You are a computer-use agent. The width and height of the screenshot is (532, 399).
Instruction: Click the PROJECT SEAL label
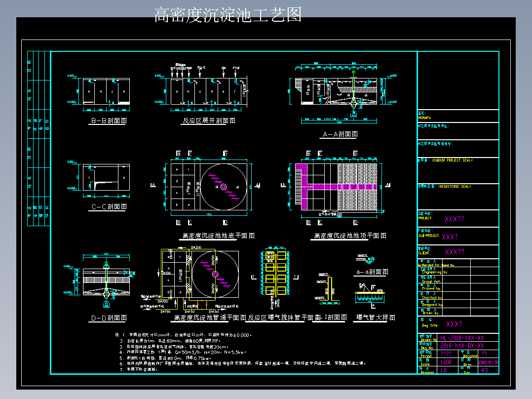pyautogui.click(x=452, y=160)
